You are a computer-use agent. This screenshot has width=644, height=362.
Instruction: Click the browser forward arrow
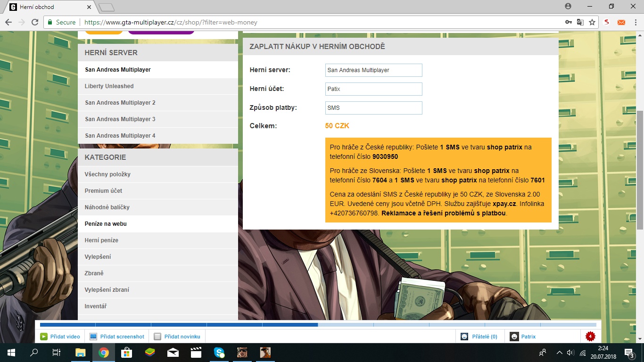point(22,22)
